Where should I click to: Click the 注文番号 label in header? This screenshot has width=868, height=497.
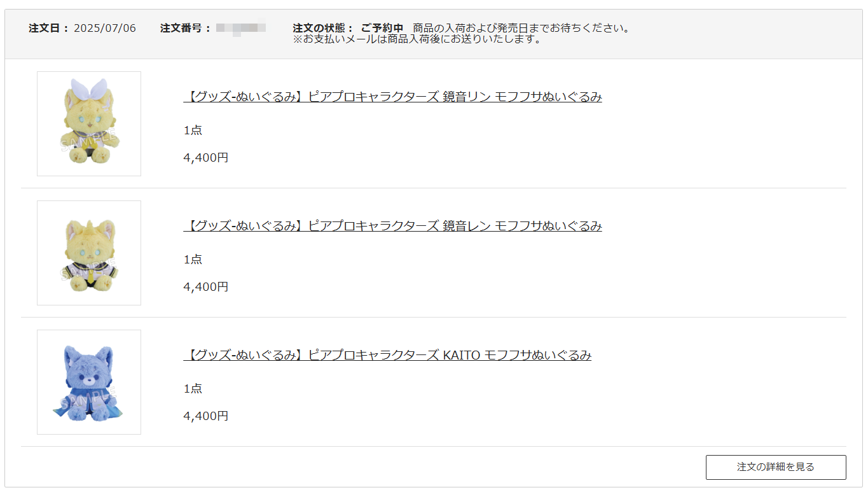[186, 28]
